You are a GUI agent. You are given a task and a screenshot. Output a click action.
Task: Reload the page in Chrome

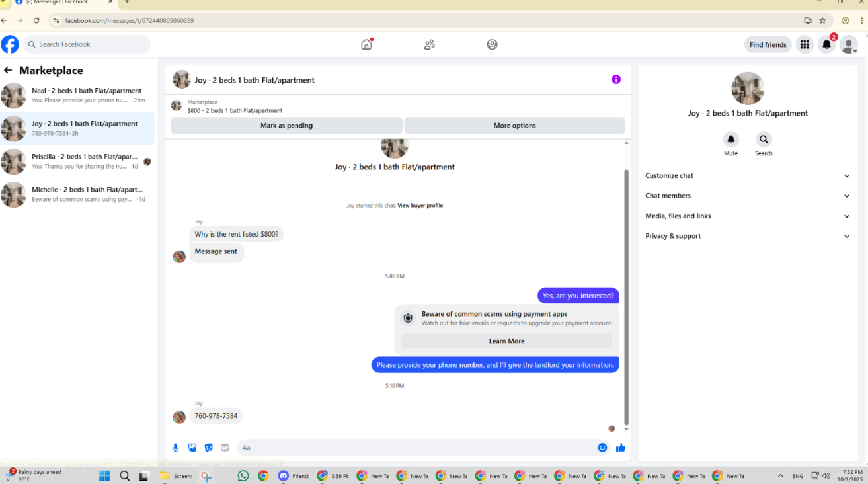tap(36, 20)
